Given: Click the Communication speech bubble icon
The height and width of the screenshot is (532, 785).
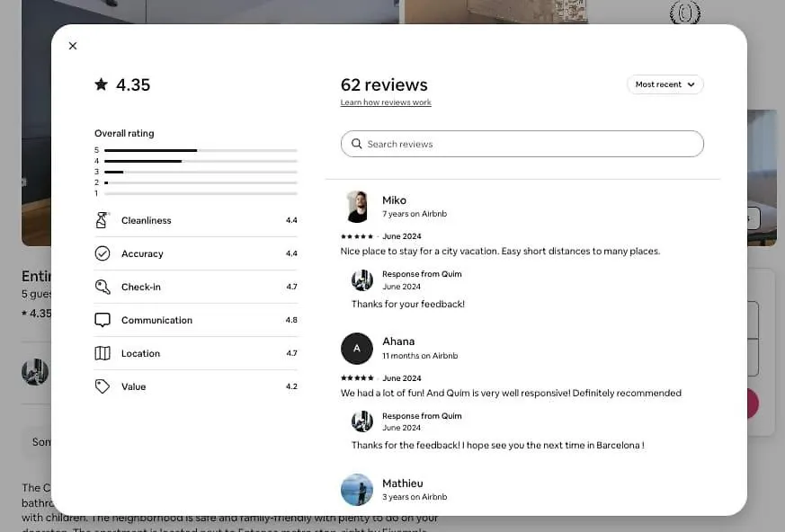Looking at the screenshot, I should [103, 320].
